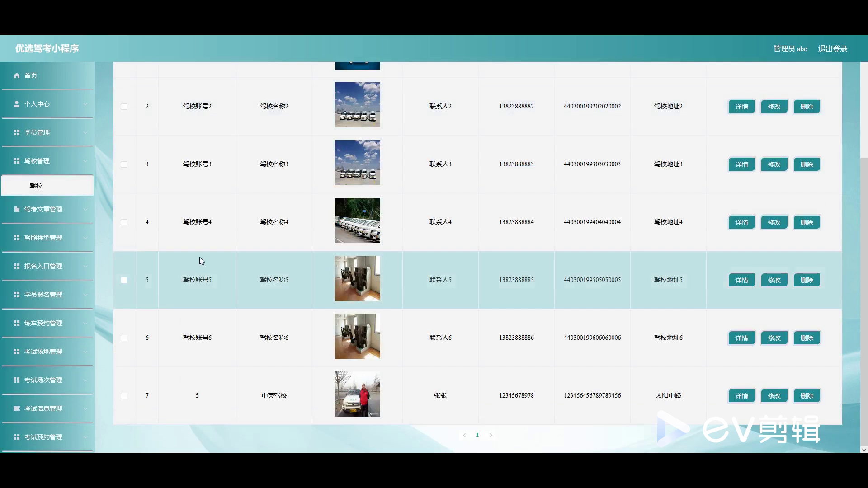868x488 pixels.
Task: Go to previous page arrow in pagination
Action: (464, 435)
